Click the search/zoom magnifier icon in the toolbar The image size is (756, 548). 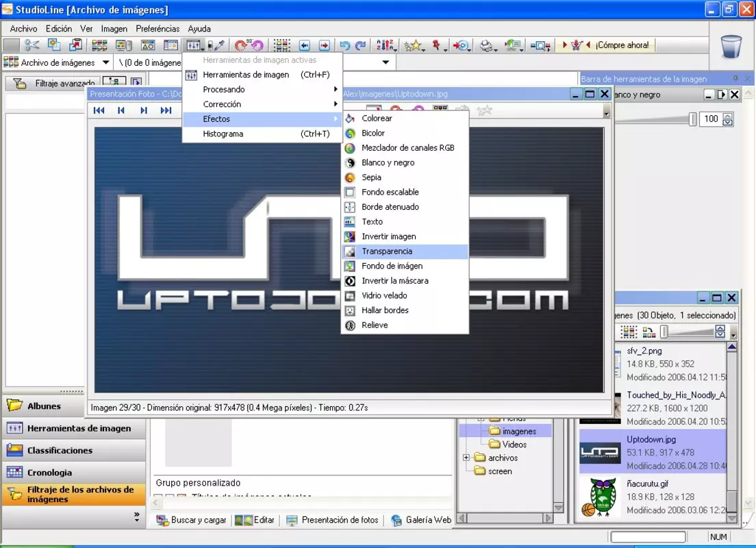coord(540,45)
